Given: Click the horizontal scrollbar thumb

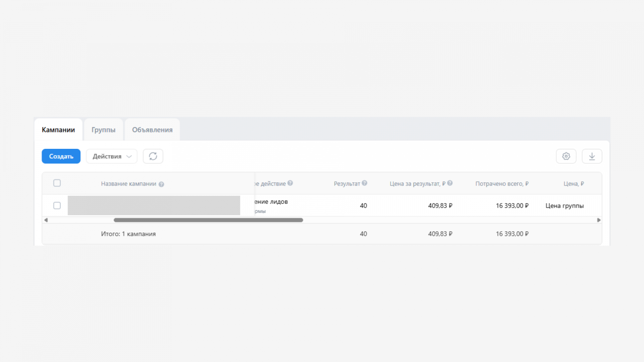Looking at the screenshot, I should [208, 220].
